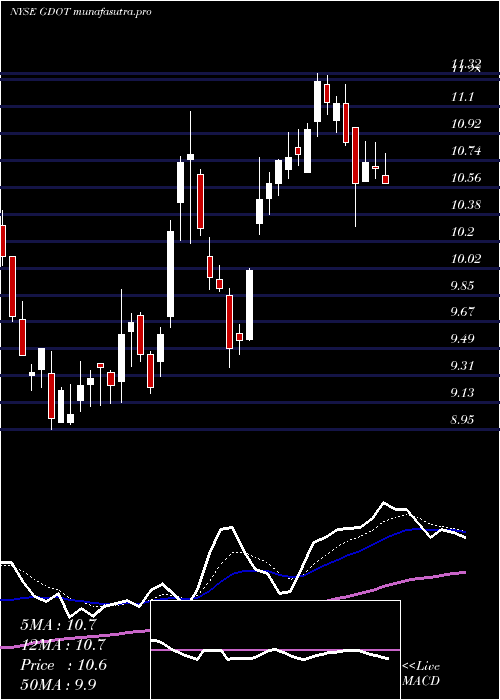This screenshot has height=700, width=500.
Task: Click the Price : 10.6 readout
Action: 63,665
